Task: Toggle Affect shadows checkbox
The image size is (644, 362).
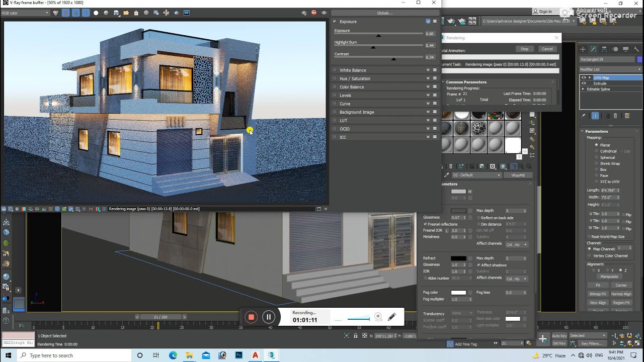Action: click(x=478, y=265)
